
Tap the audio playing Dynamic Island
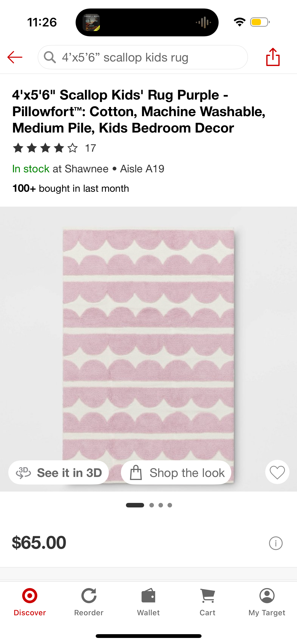(x=147, y=22)
